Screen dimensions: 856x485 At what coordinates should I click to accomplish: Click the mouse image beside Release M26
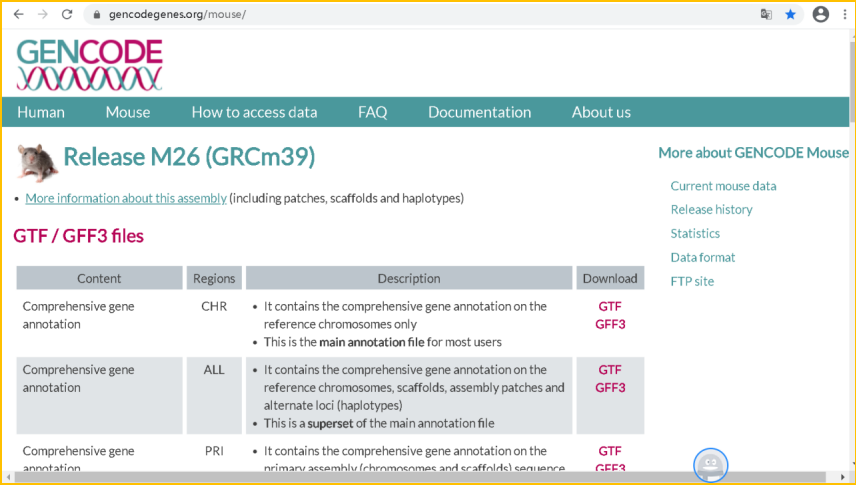pyautogui.click(x=37, y=159)
